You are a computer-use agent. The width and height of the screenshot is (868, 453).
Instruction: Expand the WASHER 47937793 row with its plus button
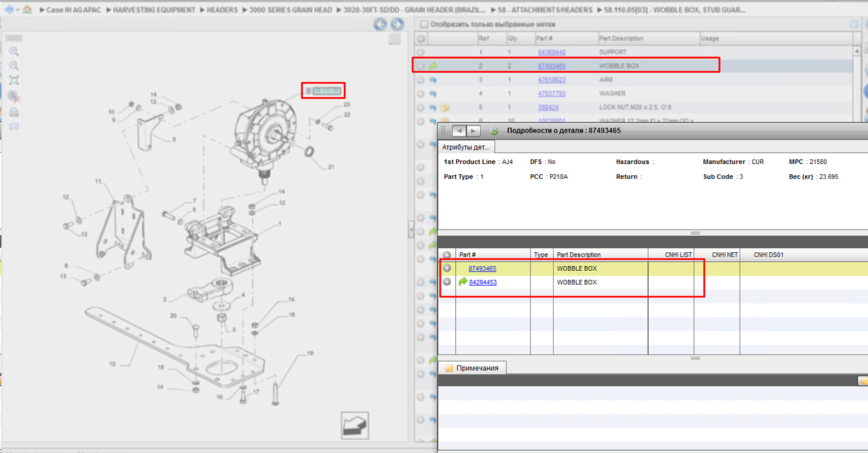tap(421, 94)
